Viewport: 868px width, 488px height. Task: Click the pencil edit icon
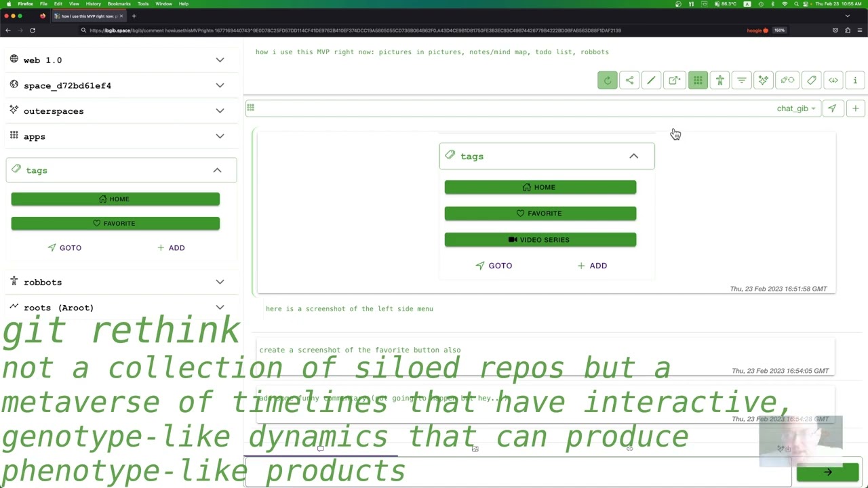[651, 81]
